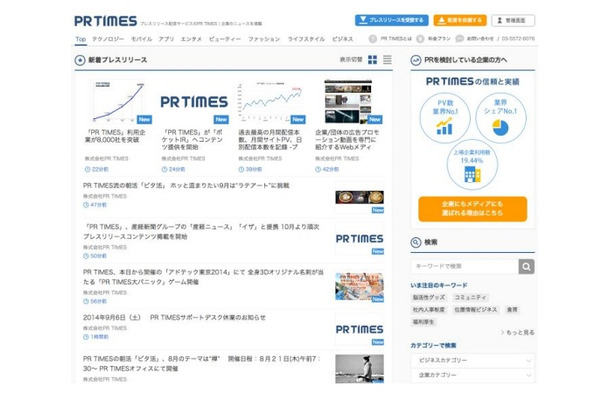Open the 料金プラン pricing link
The height and width of the screenshot is (400, 610).
[439, 39]
